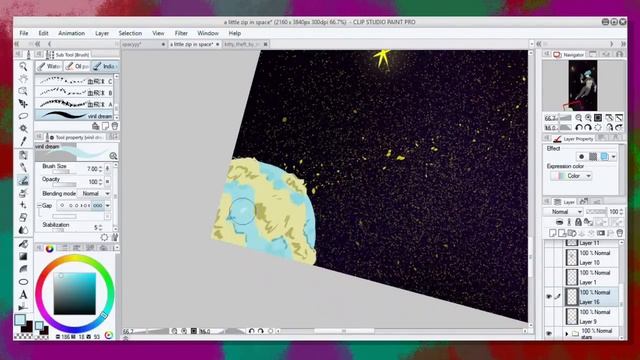Create a copy of the sub tool

(105, 126)
